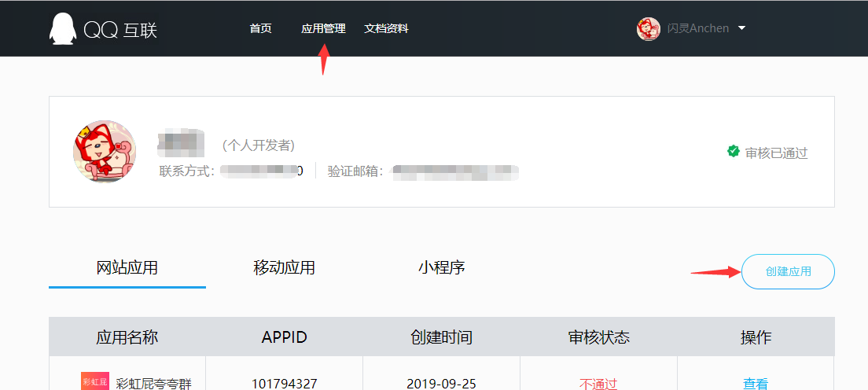Click the QQ penguin logo icon
The height and width of the screenshot is (390, 868).
tap(64, 29)
